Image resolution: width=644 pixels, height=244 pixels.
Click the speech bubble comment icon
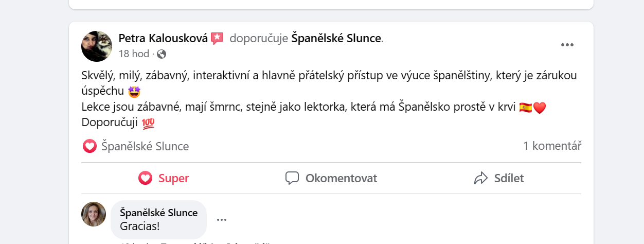tap(292, 179)
